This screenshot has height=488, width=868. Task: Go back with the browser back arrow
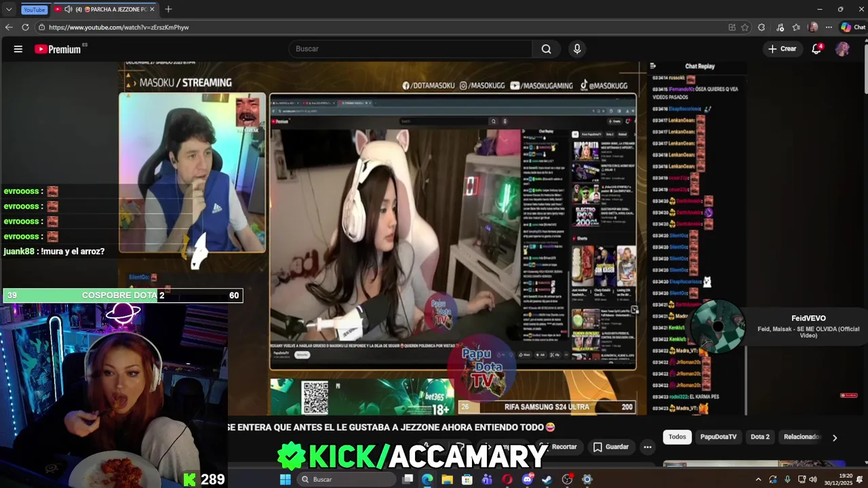[x=9, y=27]
